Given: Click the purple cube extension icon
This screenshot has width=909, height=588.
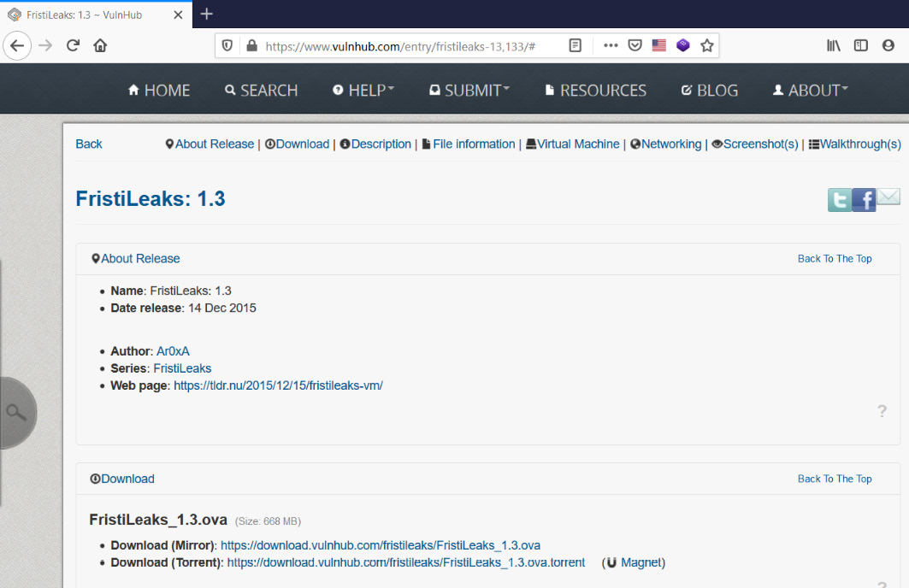Looking at the screenshot, I should pos(683,45).
